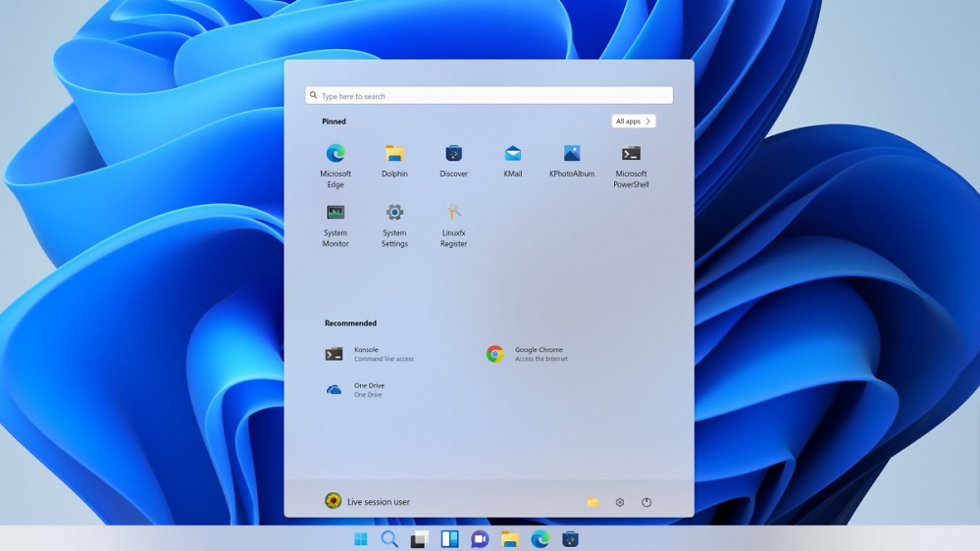Click the Start button on taskbar
Viewport: 980px width, 551px height.
pos(361,539)
